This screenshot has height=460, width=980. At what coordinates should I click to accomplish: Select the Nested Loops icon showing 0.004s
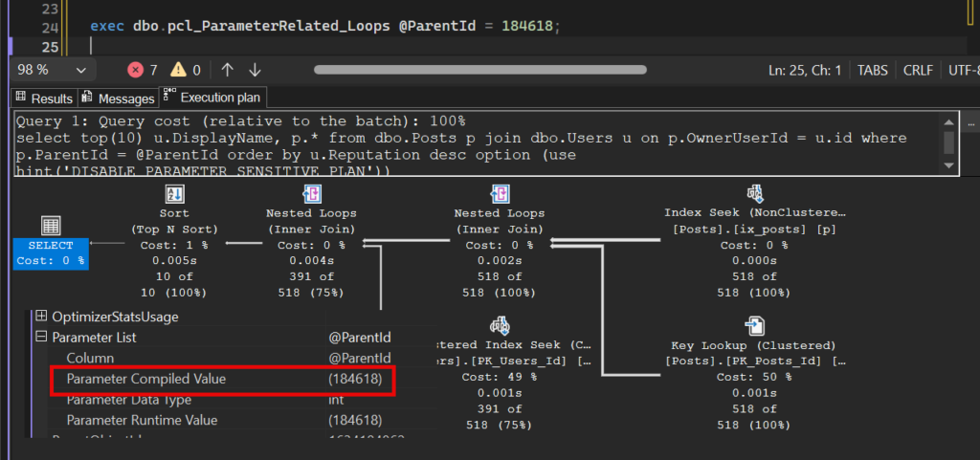click(x=311, y=194)
